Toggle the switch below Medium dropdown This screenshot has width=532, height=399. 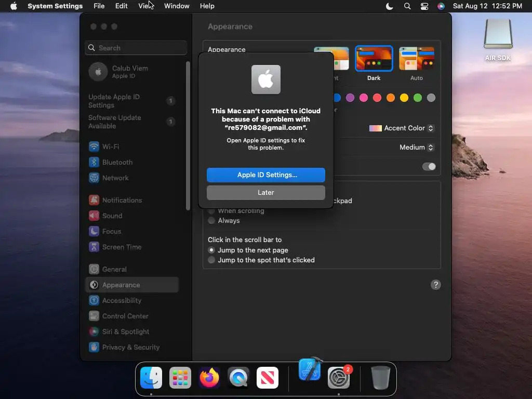click(x=429, y=167)
